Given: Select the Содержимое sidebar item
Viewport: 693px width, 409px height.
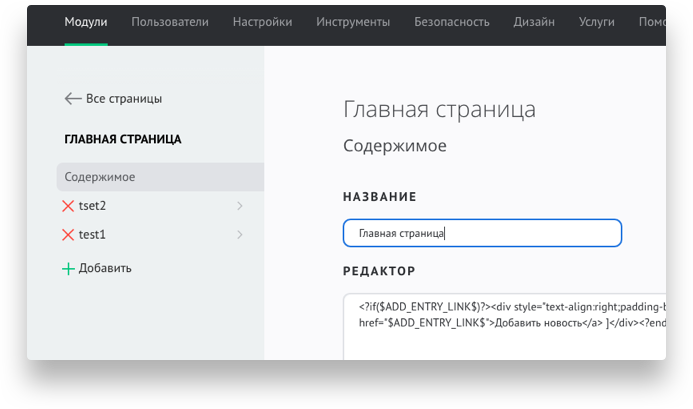Looking at the screenshot, I should [100, 177].
